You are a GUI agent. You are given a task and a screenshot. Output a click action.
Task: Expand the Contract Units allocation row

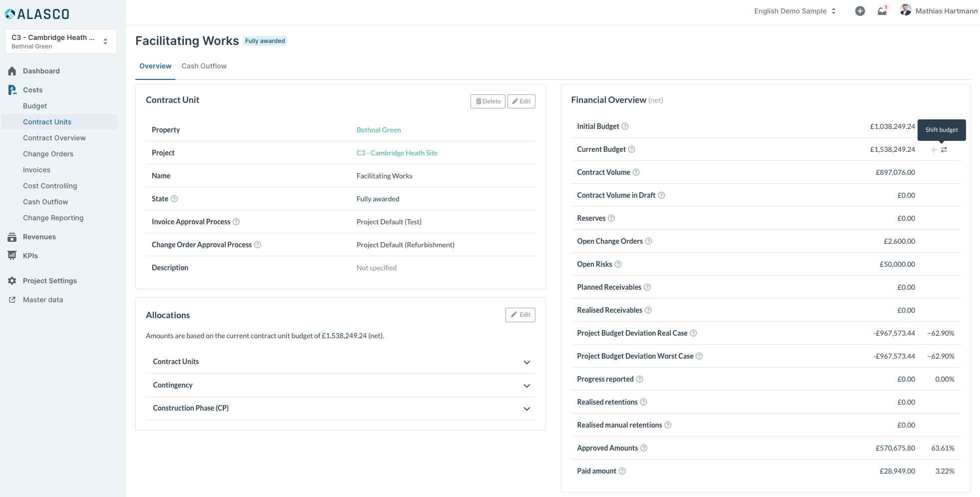click(526, 362)
